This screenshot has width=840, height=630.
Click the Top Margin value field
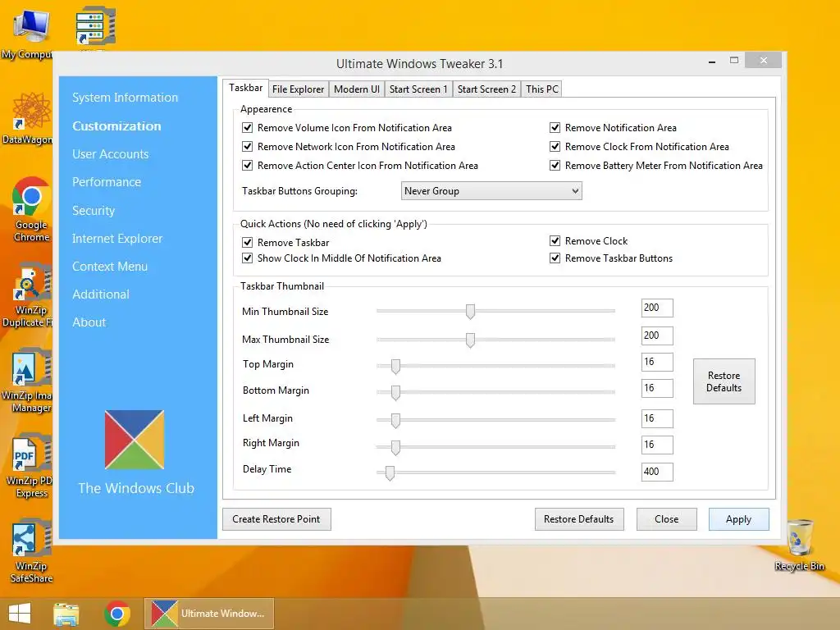point(657,362)
